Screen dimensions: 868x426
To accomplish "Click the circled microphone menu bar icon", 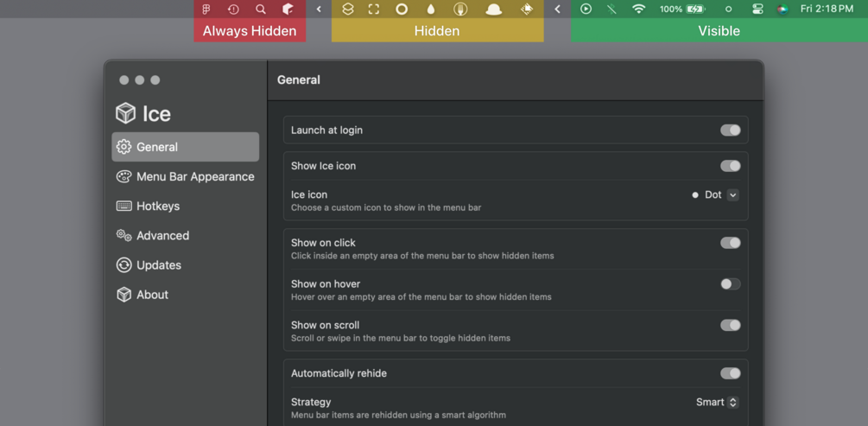I will pos(460,9).
